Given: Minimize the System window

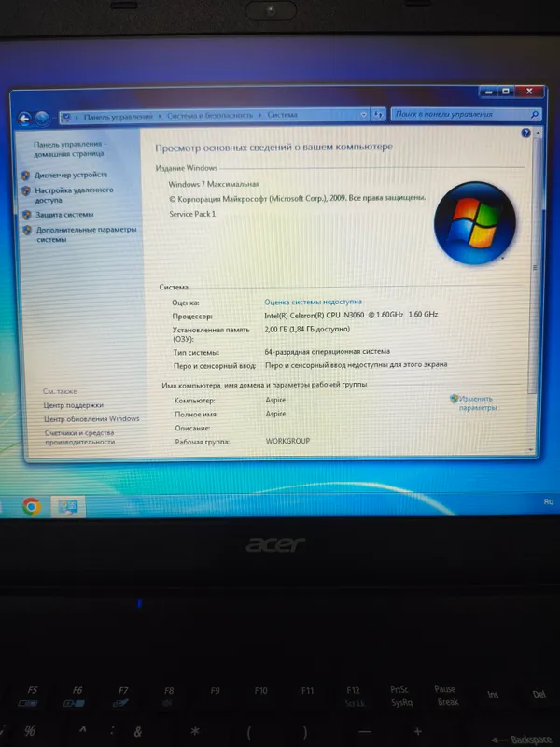Looking at the screenshot, I should (488, 91).
